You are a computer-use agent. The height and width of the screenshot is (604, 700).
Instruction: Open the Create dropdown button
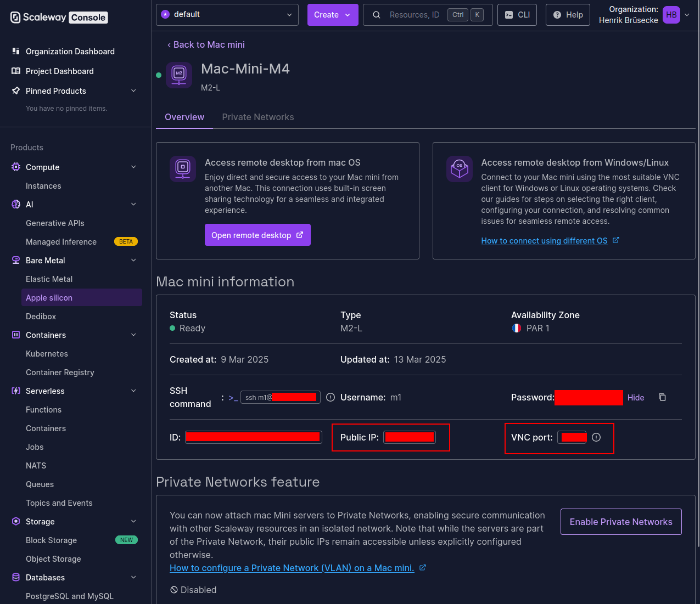point(333,15)
